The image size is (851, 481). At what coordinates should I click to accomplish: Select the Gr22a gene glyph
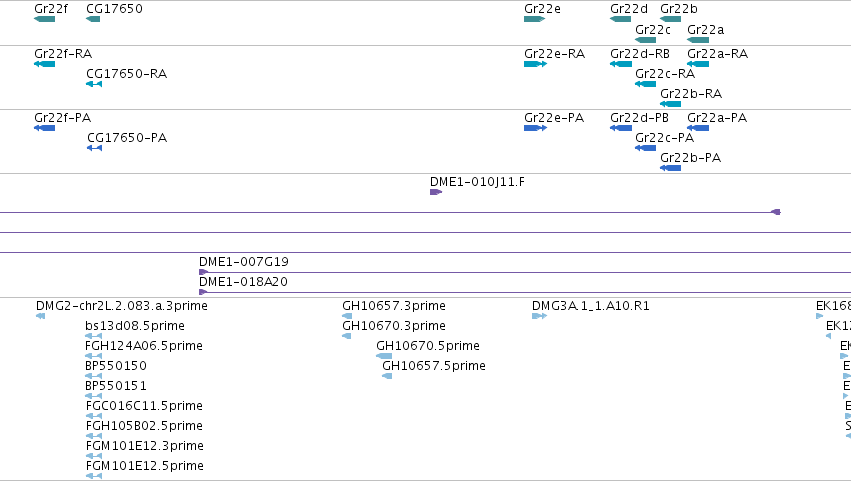(x=698, y=40)
